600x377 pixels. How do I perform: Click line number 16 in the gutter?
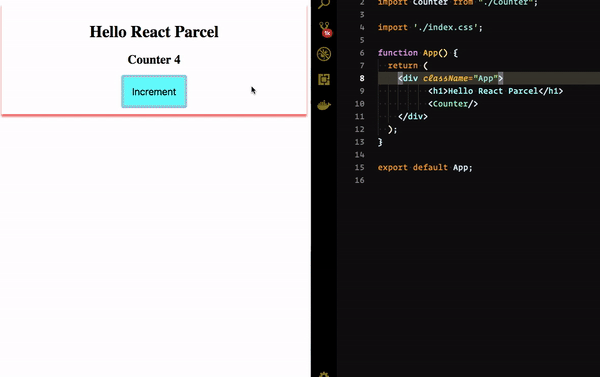[359, 180]
